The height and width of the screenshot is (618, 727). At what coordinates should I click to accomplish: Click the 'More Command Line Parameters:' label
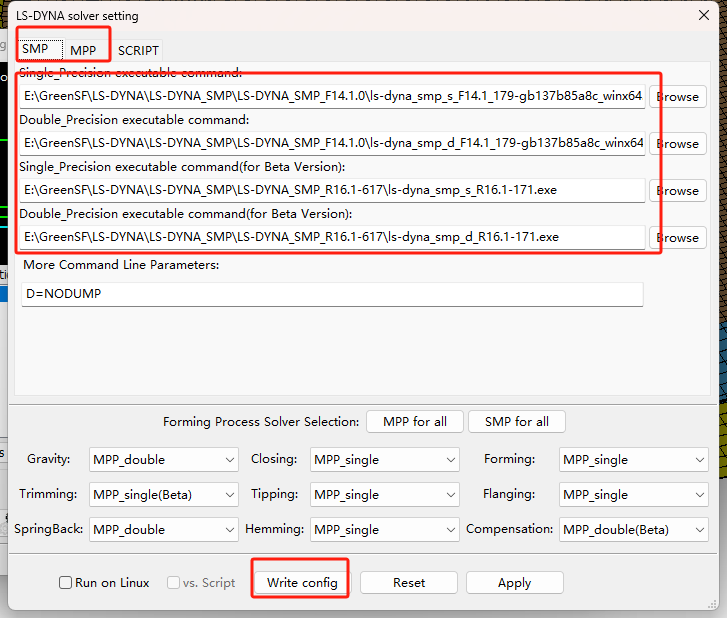pyautogui.click(x=121, y=265)
